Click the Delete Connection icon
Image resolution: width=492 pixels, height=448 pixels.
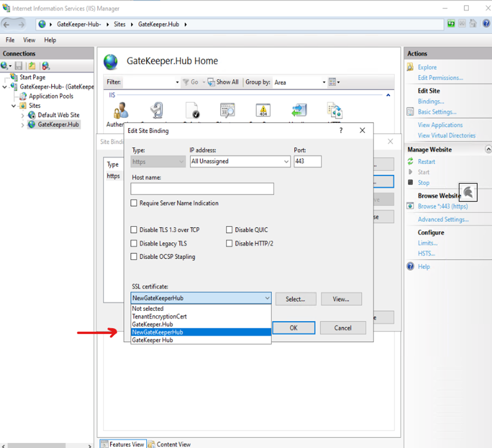(46, 66)
